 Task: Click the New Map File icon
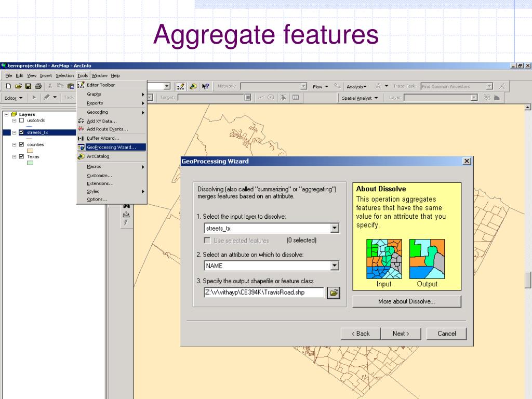9,86
